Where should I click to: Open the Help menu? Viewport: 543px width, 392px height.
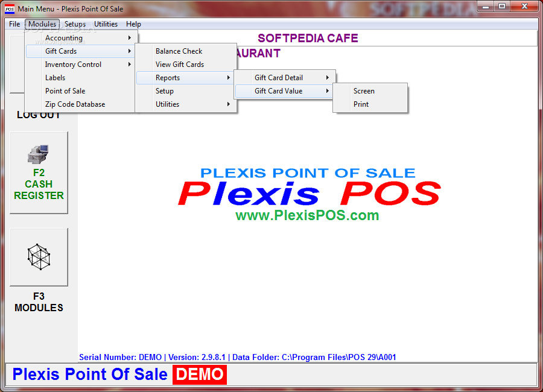coord(133,24)
